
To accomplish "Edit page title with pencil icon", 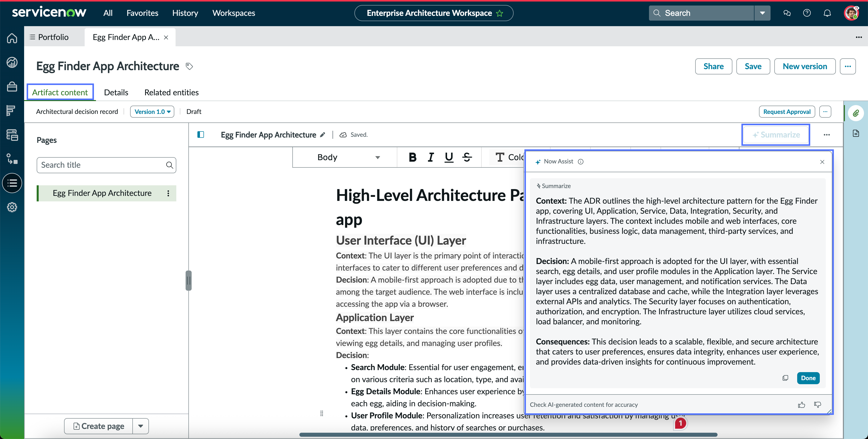I will [x=322, y=135].
